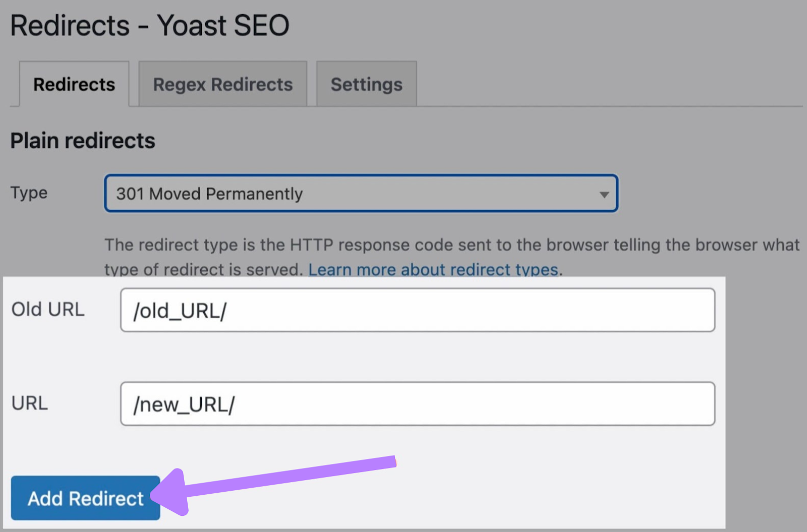The height and width of the screenshot is (532, 807).
Task: Click the Plain redirects heading
Action: pos(82,141)
